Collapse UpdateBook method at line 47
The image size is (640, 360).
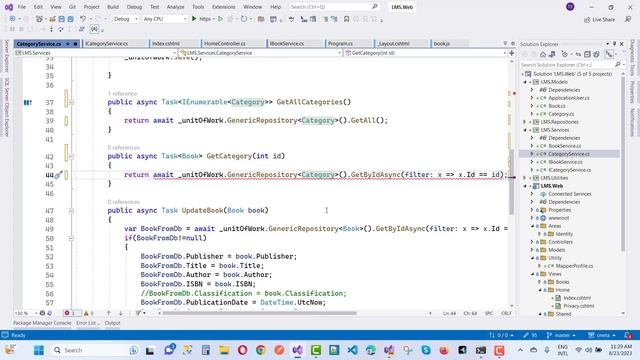coord(71,211)
